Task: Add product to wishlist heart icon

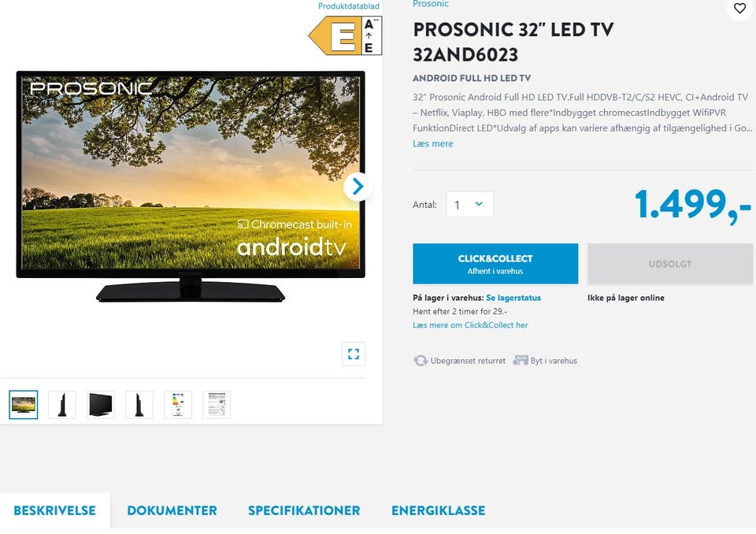Action: coord(739,8)
